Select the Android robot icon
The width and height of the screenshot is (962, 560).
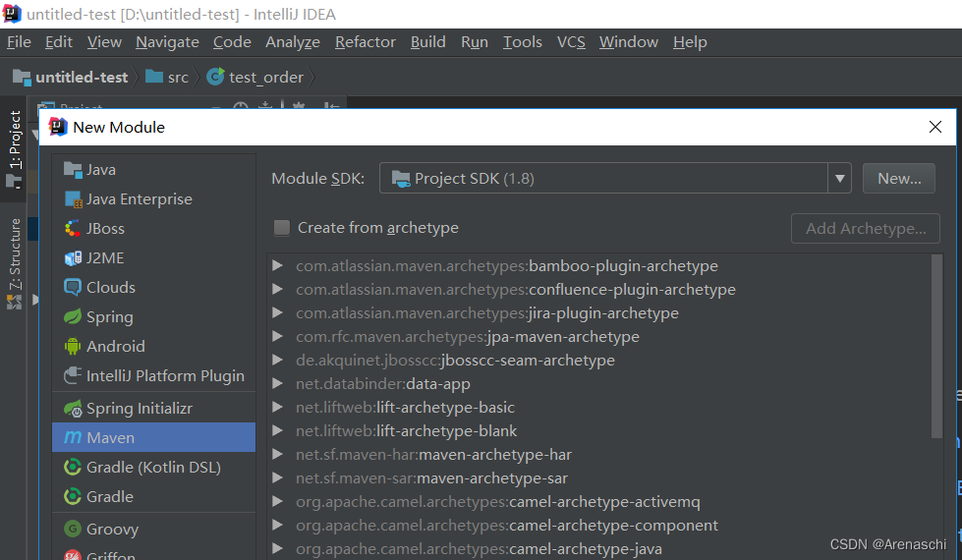[73, 347]
